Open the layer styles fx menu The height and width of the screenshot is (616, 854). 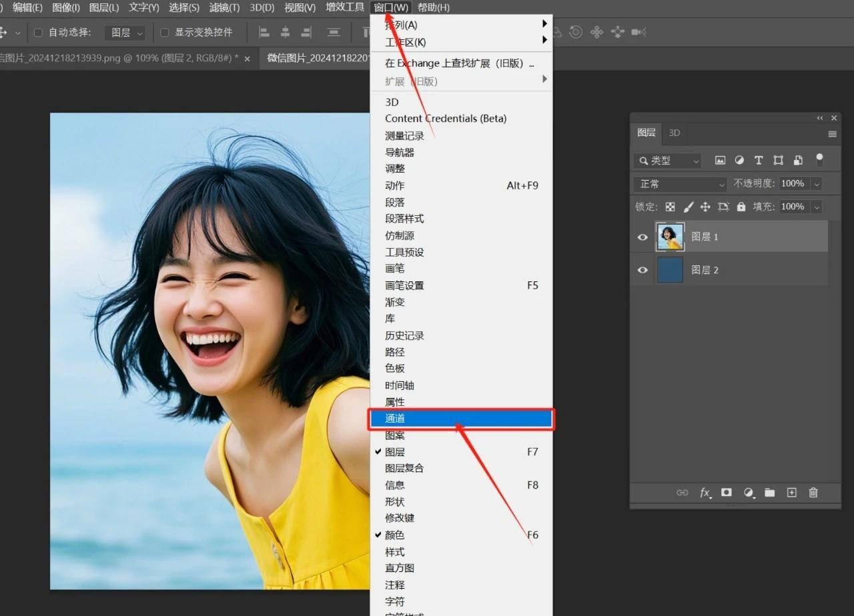coord(705,493)
